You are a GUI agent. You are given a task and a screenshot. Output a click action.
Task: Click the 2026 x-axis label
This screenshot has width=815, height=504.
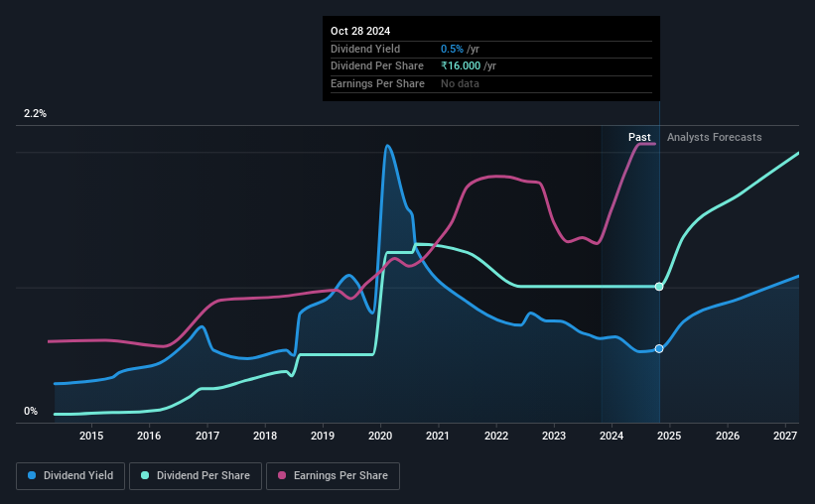pyautogui.click(x=728, y=436)
